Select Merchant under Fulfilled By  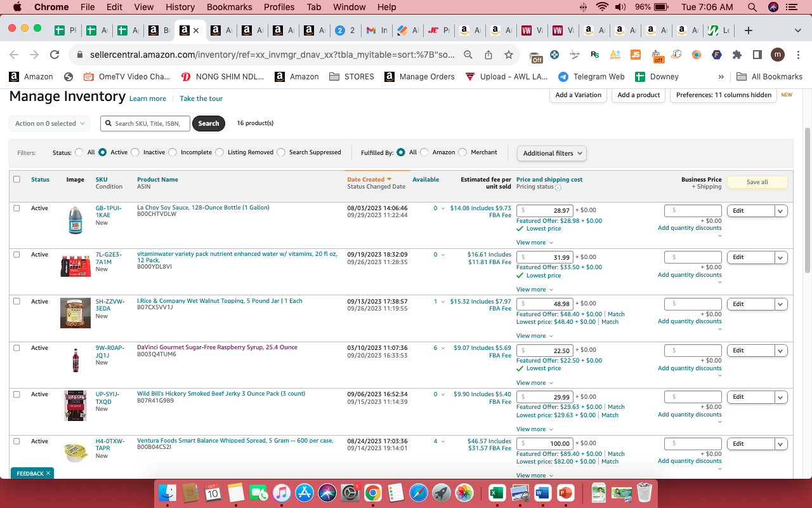pos(462,152)
